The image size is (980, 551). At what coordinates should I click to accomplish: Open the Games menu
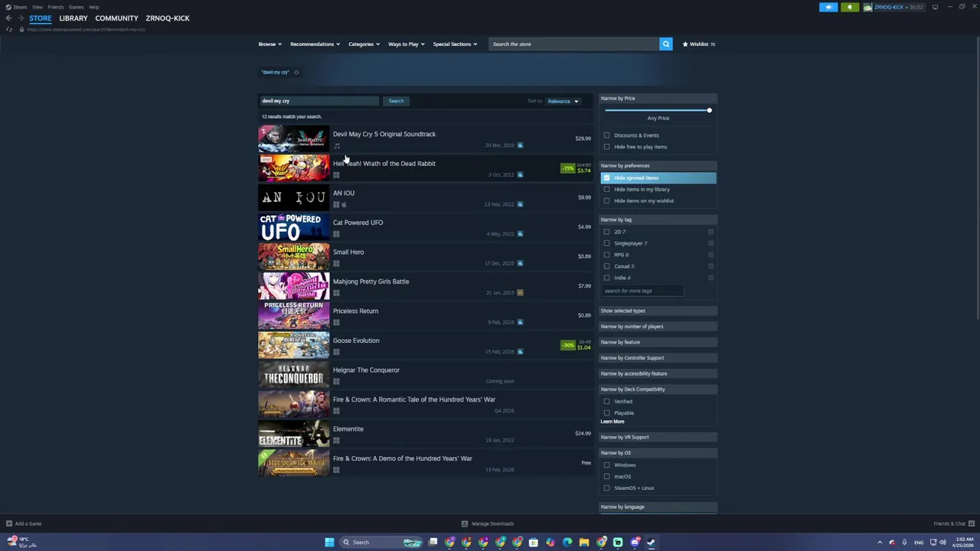point(76,7)
